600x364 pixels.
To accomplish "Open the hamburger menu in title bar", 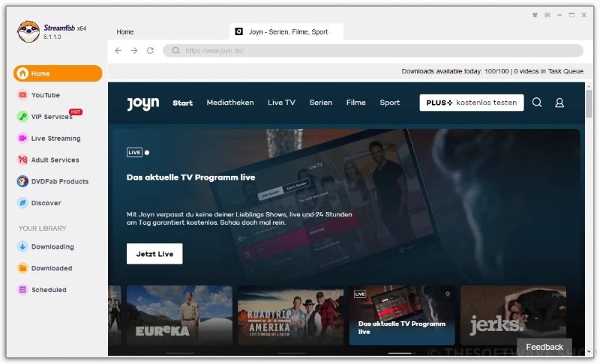I will pyautogui.click(x=547, y=15).
